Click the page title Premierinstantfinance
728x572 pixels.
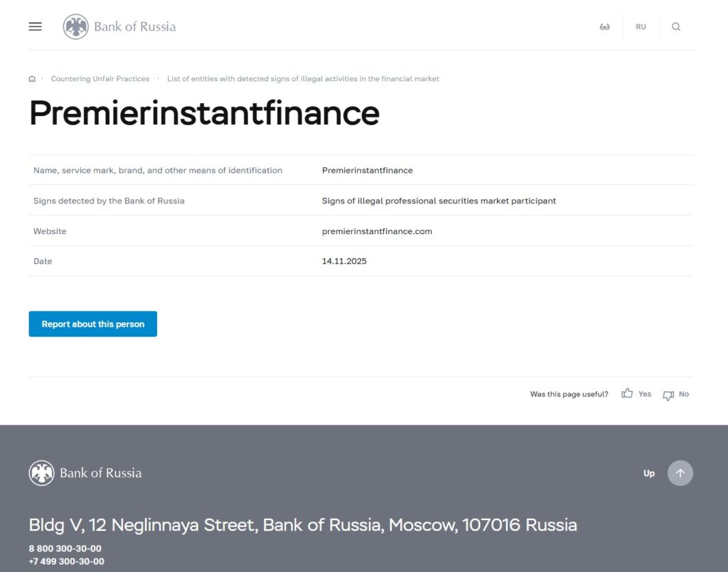pyautogui.click(x=203, y=114)
